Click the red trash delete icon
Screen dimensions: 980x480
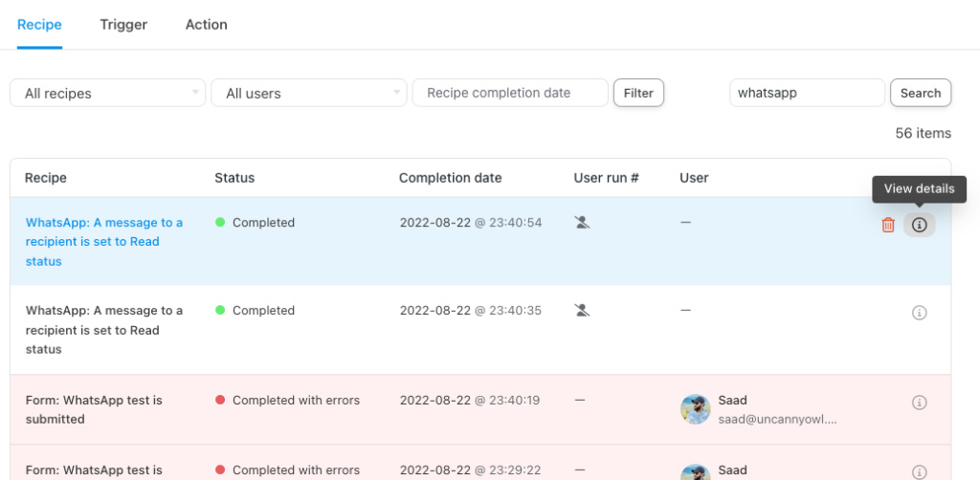888,225
